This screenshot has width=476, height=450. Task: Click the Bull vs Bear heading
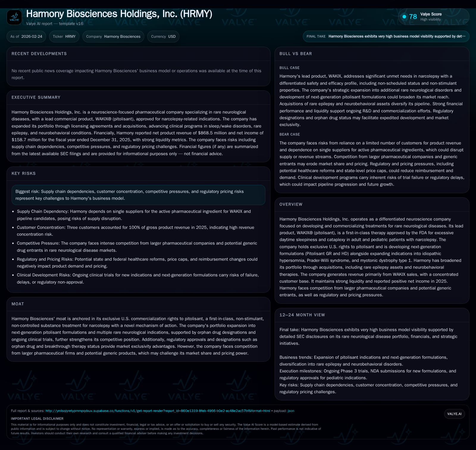pyautogui.click(x=296, y=54)
